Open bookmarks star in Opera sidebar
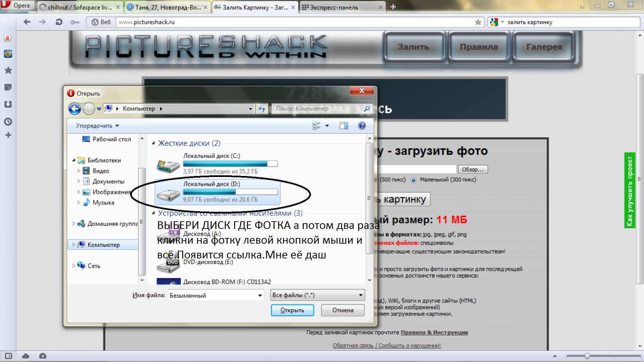Image resolution: width=644 pixels, height=362 pixels. (8, 70)
